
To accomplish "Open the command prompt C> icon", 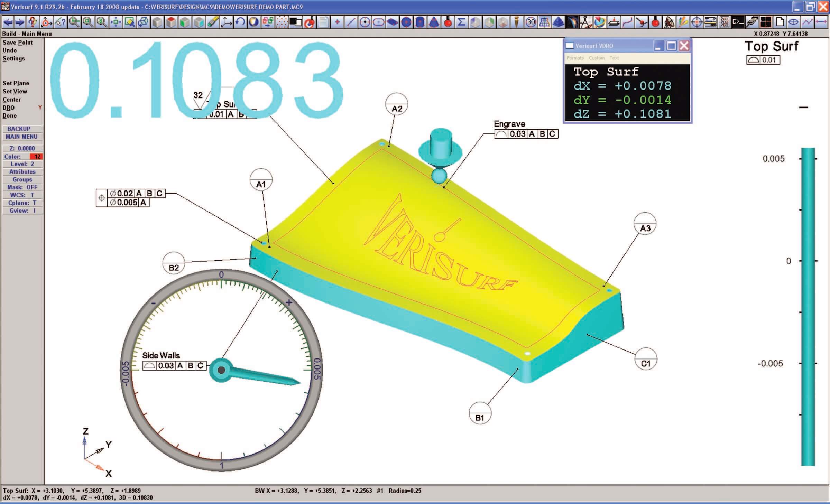I will [x=738, y=22].
